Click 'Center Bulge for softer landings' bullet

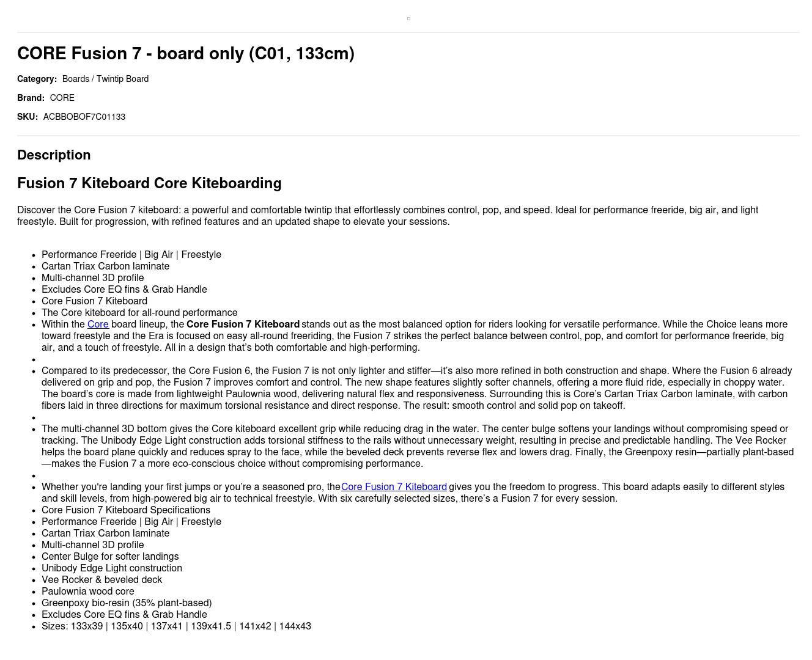(x=110, y=557)
